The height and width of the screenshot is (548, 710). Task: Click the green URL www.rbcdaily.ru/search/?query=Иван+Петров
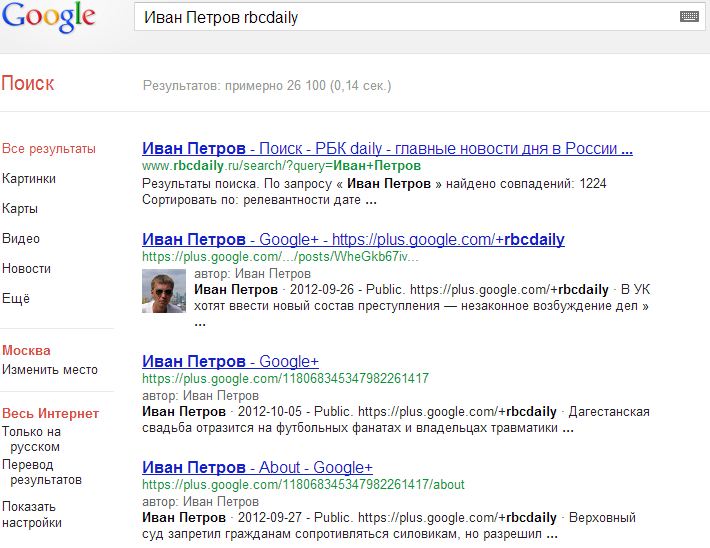[x=281, y=166]
